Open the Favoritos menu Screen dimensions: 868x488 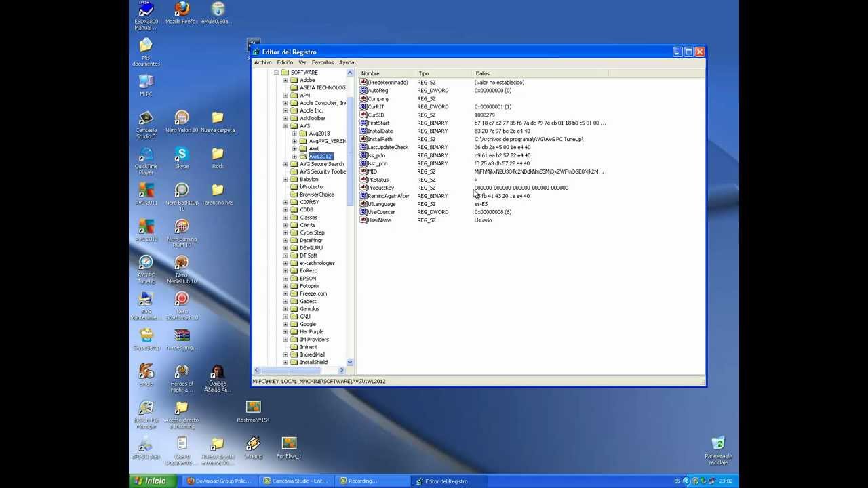[323, 62]
